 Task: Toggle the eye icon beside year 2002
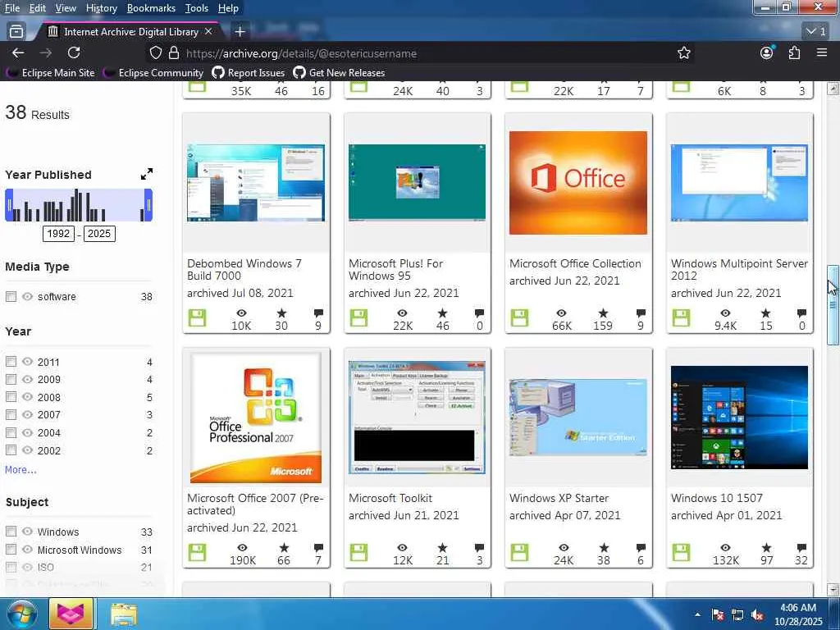(x=27, y=450)
